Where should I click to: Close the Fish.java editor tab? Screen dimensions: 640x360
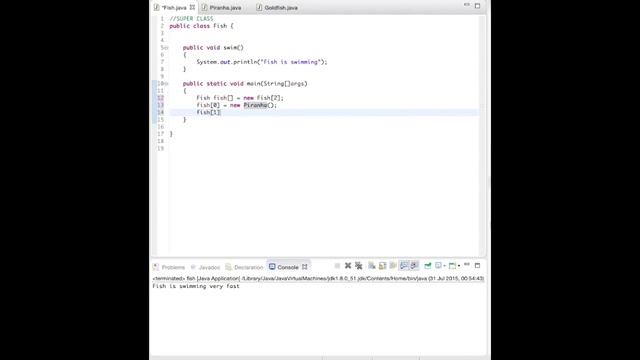pyautogui.click(x=192, y=7)
